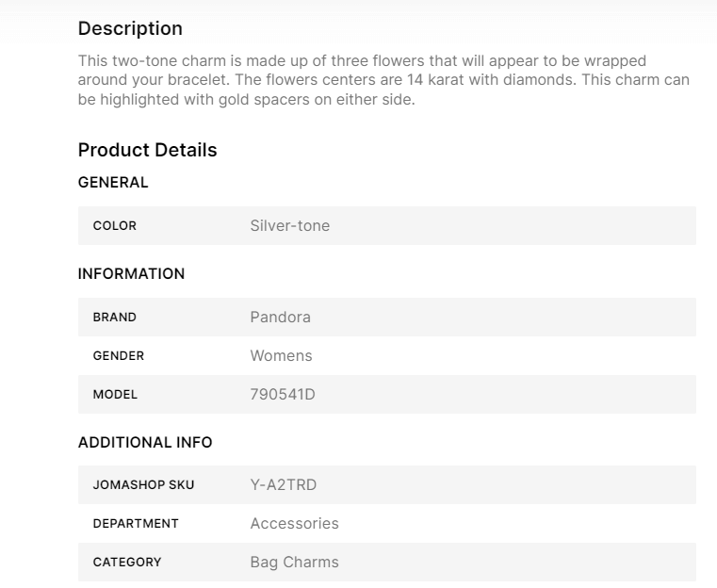Select the SKU value Y-A2TRD

pyautogui.click(x=283, y=485)
